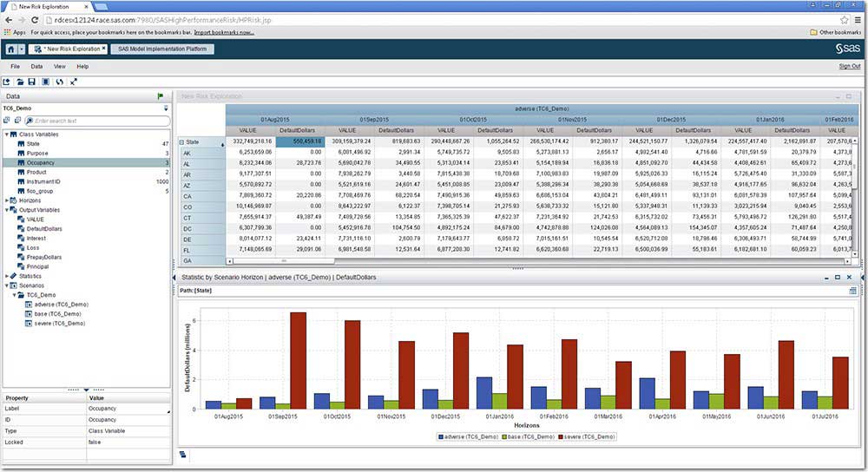Click the new exploration toolbar icon
The image size is (868, 472).
[x=7, y=82]
